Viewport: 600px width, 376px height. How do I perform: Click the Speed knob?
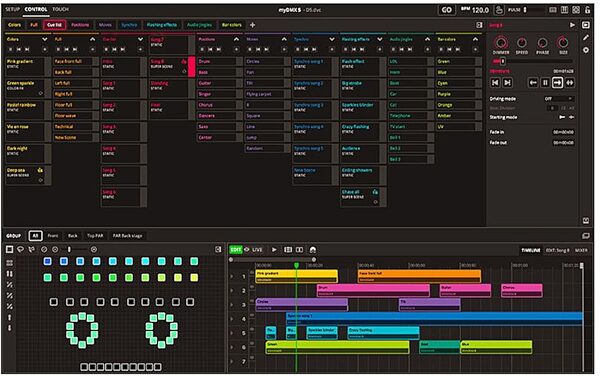coord(522,42)
